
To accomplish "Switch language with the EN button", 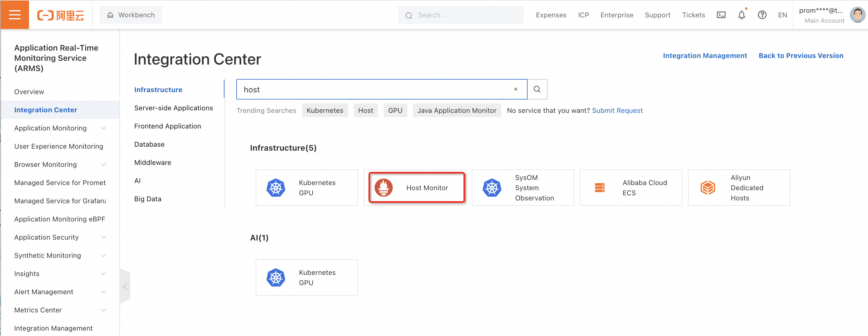I will click(782, 15).
